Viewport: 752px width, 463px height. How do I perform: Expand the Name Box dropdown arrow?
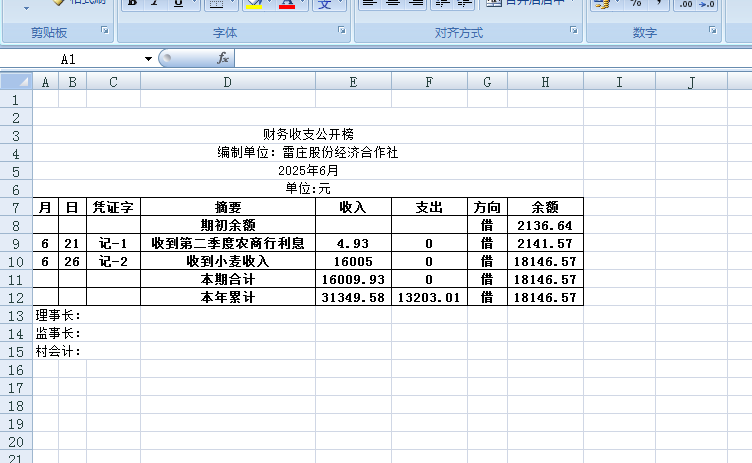[148, 59]
